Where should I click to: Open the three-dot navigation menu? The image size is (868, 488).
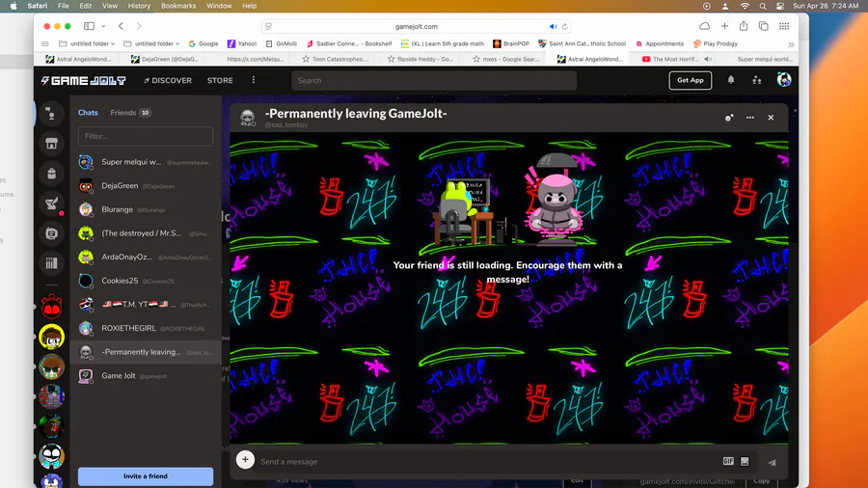pyautogui.click(x=254, y=80)
